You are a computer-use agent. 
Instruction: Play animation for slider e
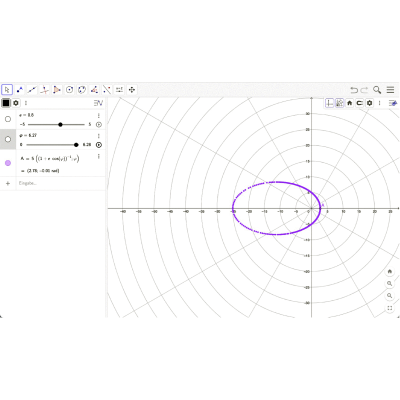99,125
